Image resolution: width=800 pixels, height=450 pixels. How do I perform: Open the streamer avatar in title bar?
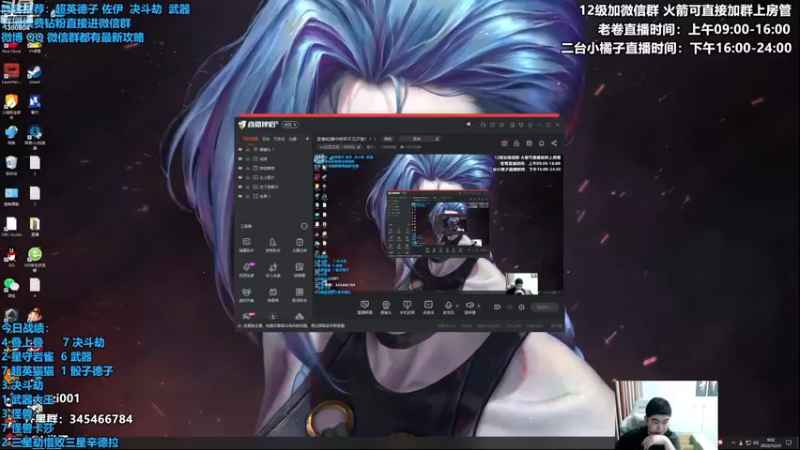(469, 124)
